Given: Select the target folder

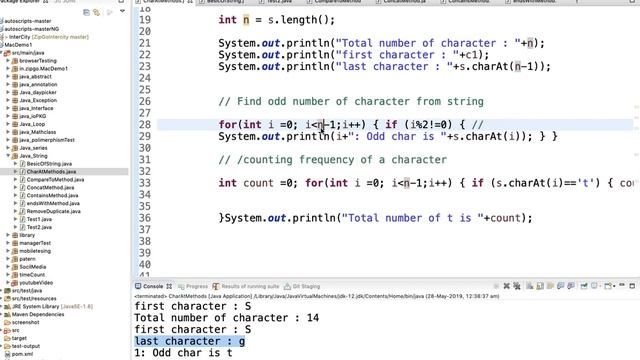Looking at the screenshot, I should click(x=19, y=338).
